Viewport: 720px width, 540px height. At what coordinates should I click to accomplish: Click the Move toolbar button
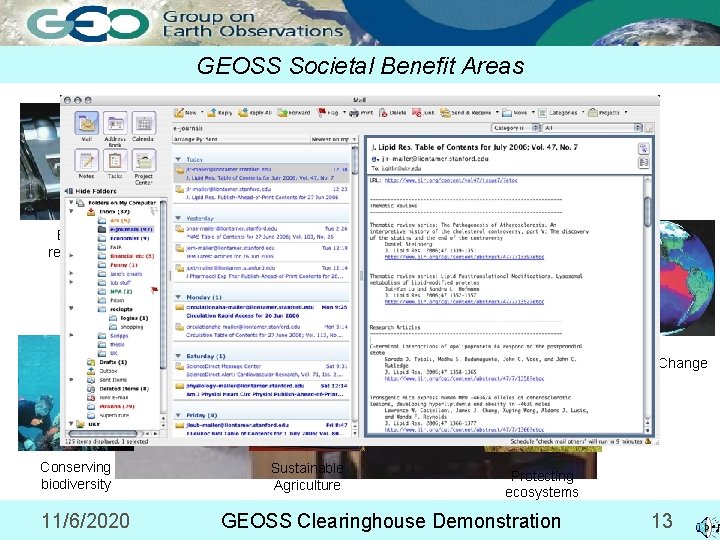point(514,112)
